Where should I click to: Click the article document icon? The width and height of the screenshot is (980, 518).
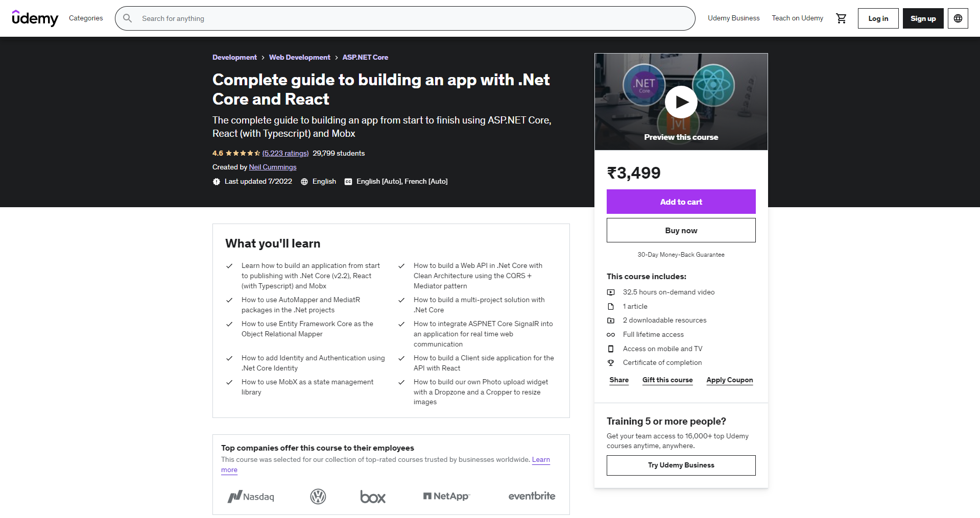point(611,307)
